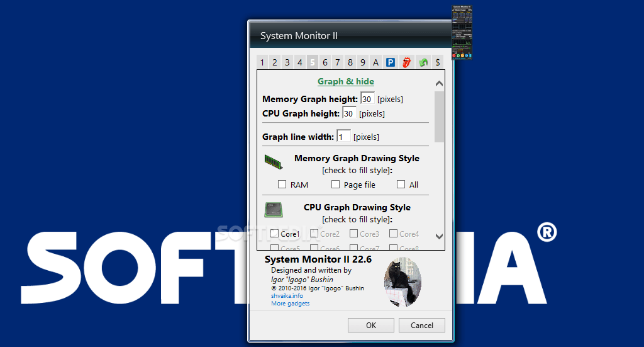Open settings tab 6
The height and width of the screenshot is (347, 644).
325,62
